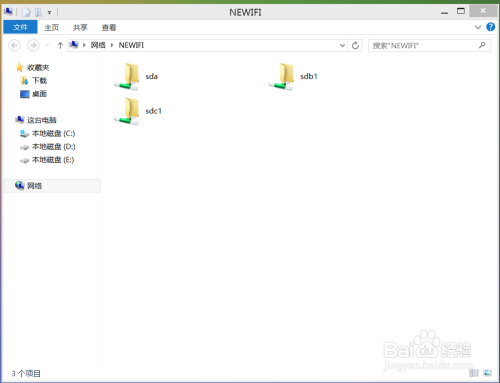Click the computer icon in address bar

point(74,45)
